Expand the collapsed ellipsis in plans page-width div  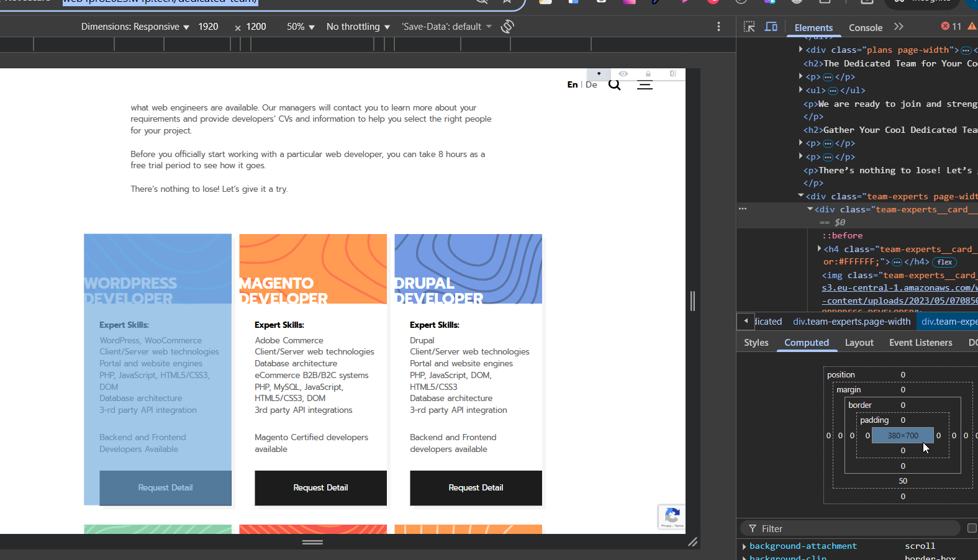coord(966,50)
